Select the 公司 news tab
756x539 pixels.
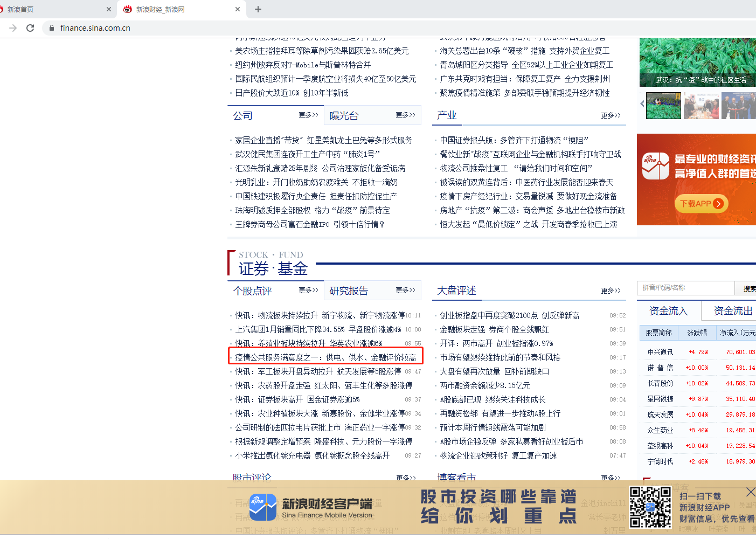(242, 116)
